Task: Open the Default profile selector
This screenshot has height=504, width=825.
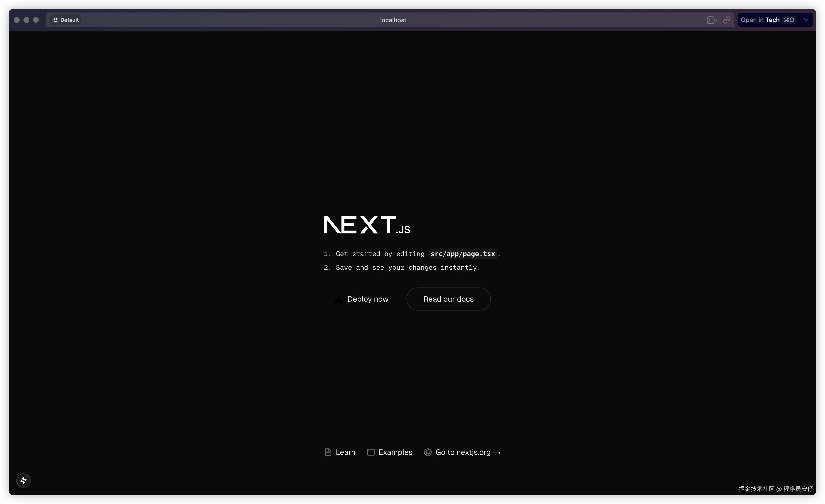Action: [66, 20]
